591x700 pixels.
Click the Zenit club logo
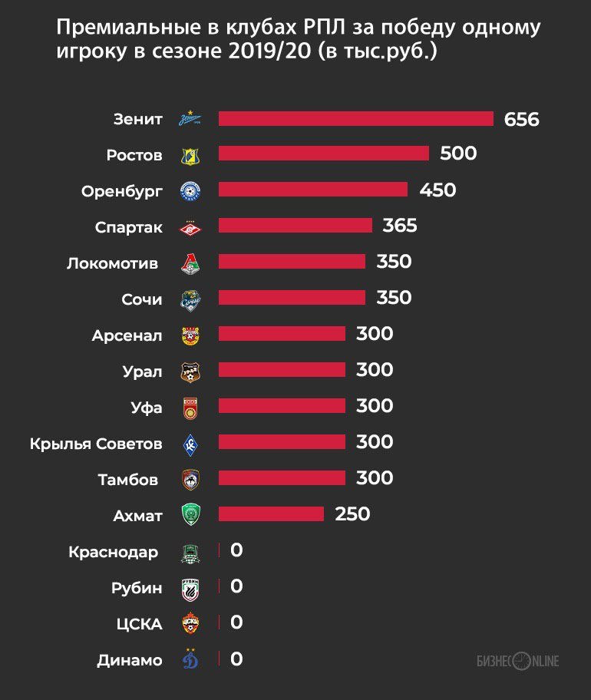tap(190, 120)
